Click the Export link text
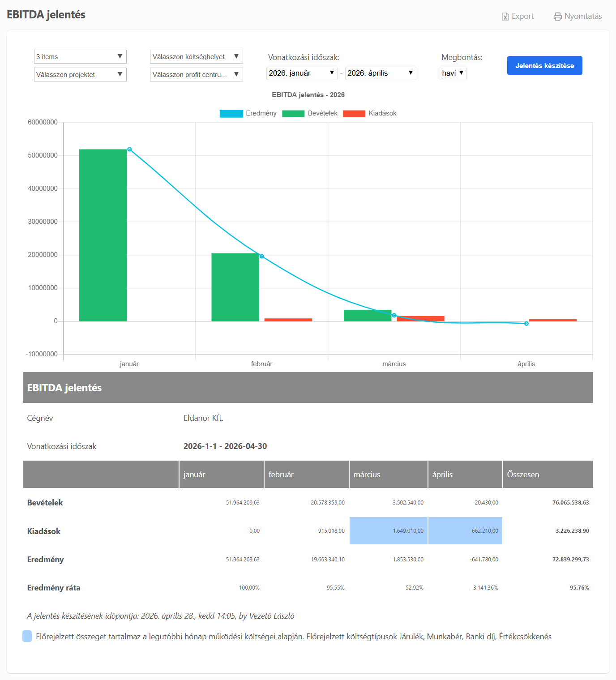 point(522,17)
